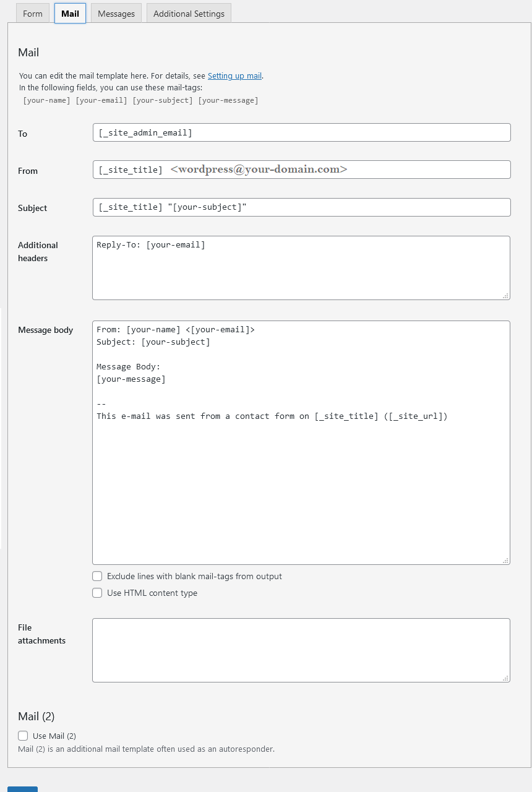
Task: Check the Use HTML content type option
Action: pyautogui.click(x=97, y=593)
